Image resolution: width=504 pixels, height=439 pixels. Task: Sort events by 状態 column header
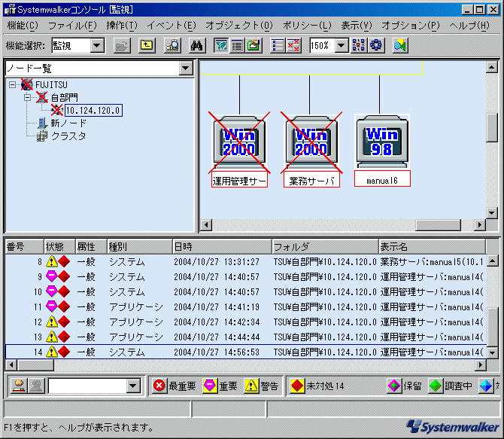click(59, 246)
